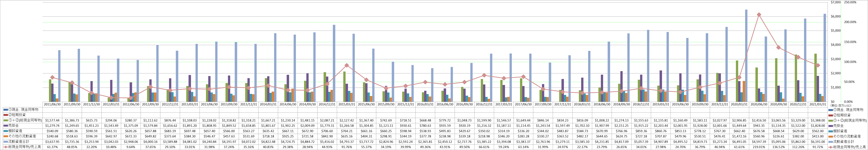Viewport: 868px width, 150px height.
Task: Select the $2,127.42 cell under 2015/03/31
Action: (x=347, y=120)
